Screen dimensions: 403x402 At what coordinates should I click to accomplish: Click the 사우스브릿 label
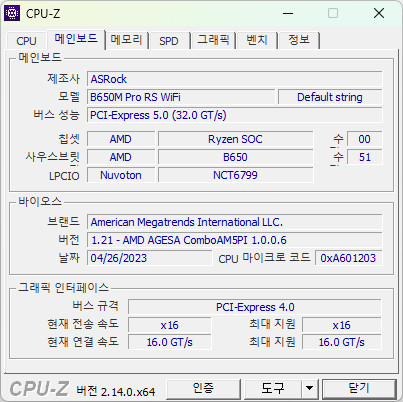click(x=53, y=157)
